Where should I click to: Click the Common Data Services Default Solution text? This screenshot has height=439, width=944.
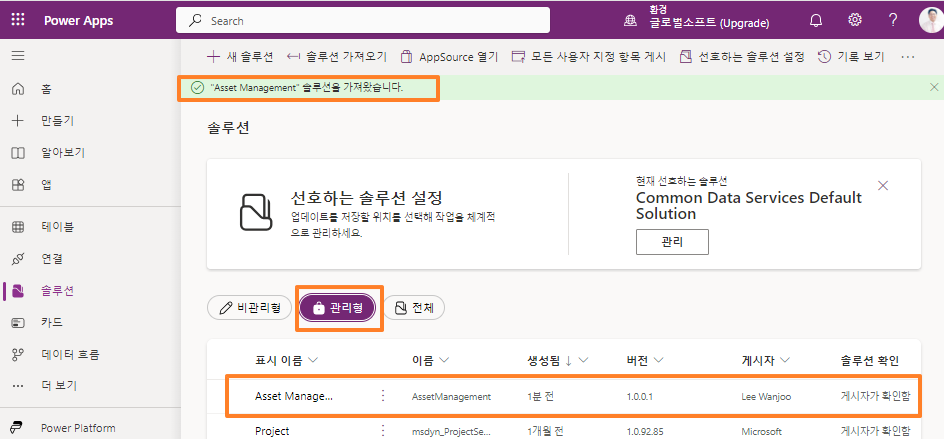[x=749, y=205]
